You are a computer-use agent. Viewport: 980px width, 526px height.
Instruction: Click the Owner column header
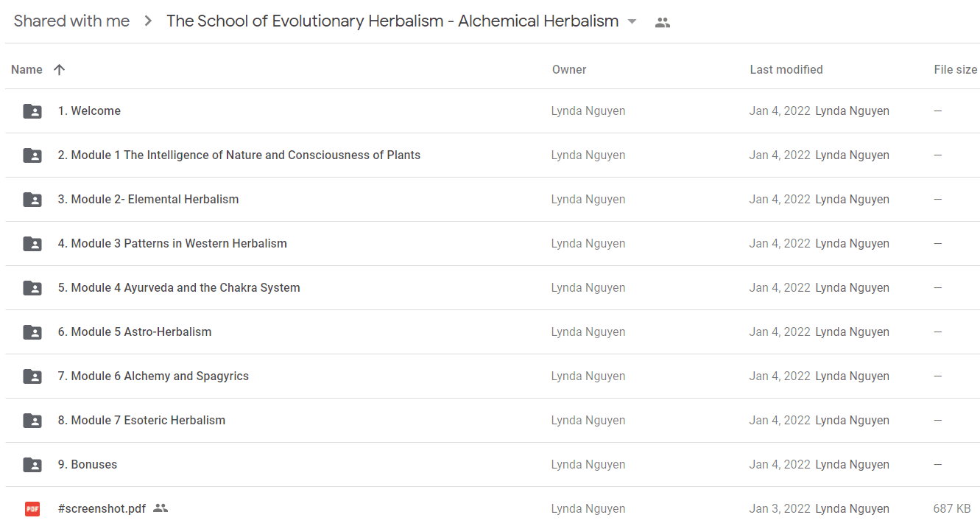point(569,69)
